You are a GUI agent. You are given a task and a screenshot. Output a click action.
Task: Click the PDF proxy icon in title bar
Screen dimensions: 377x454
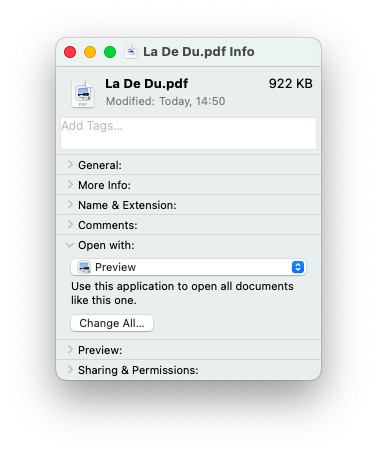pyautogui.click(x=131, y=52)
